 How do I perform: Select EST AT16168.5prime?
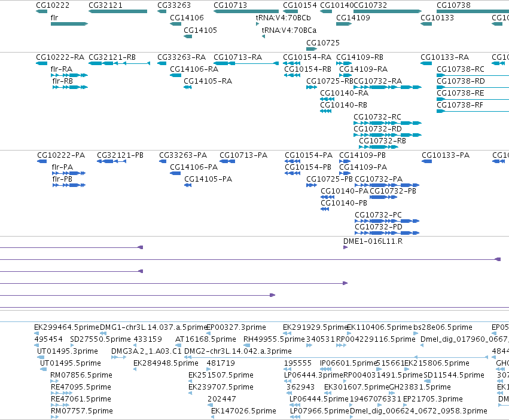(x=206, y=339)
